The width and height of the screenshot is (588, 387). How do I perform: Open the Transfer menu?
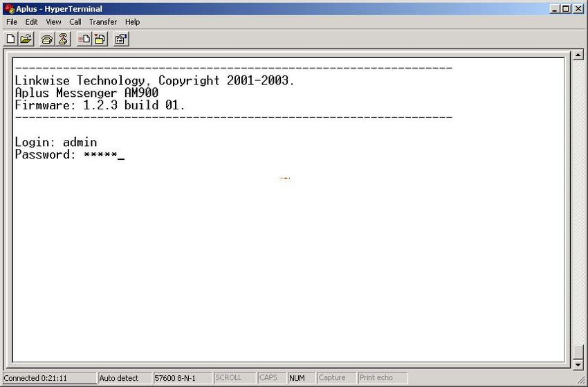[x=103, y=22]
